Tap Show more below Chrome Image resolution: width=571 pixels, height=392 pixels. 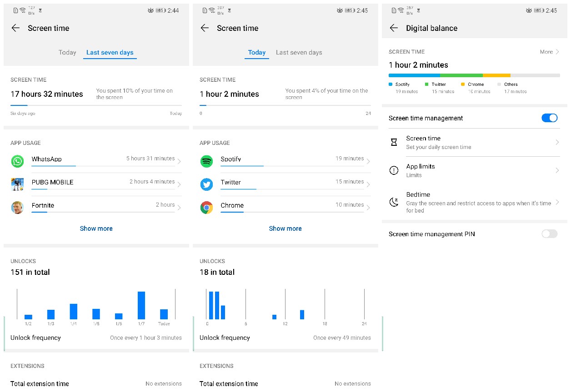(x=285, y=228)
